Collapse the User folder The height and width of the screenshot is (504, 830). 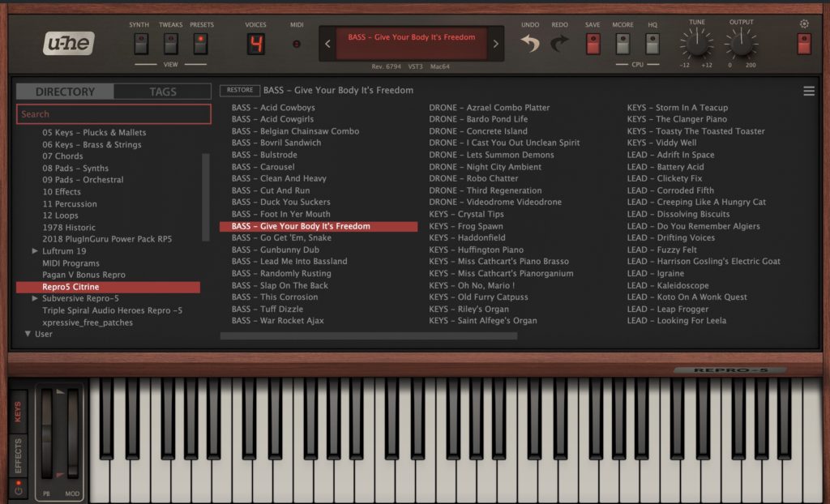[x=28, y=334]
